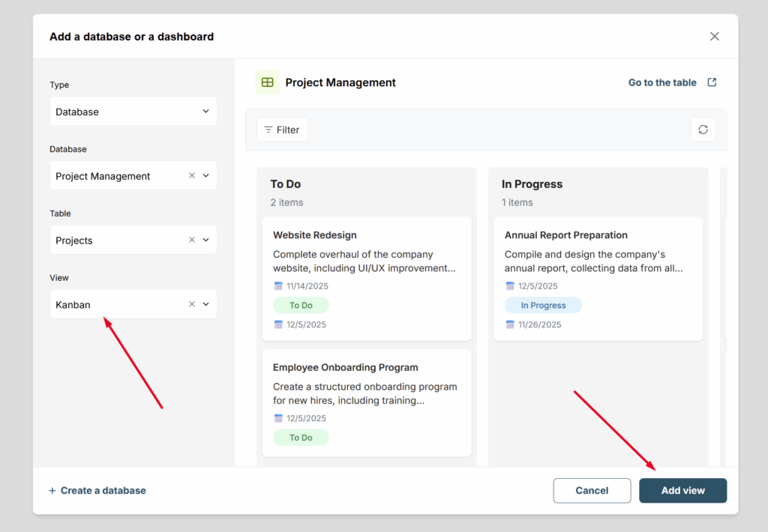Click the Project Management table icon
Image resolution: width=768 pixels, height=532 pixels.
click(268, 82)
